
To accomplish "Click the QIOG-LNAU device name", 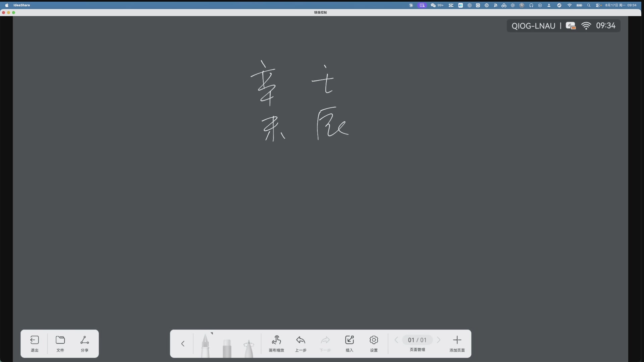I will click(533, 26).
